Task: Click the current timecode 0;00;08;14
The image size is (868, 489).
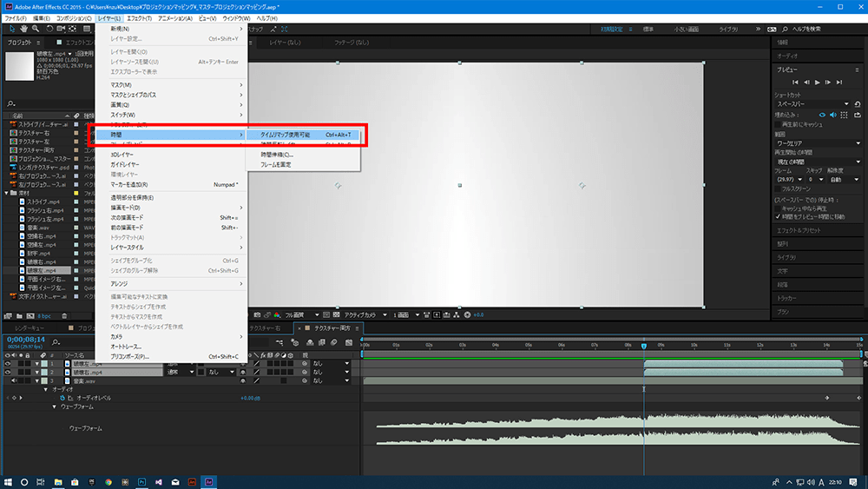Action: coord(26,340)
